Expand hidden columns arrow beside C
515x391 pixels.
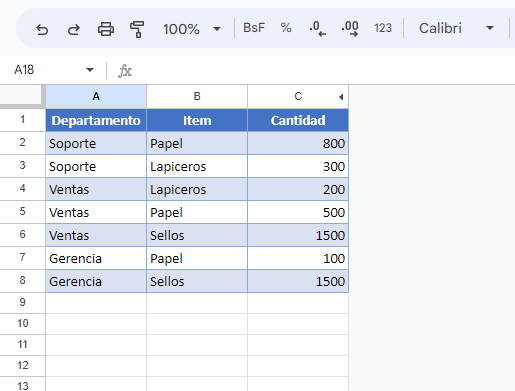click(x=341, y=97)
